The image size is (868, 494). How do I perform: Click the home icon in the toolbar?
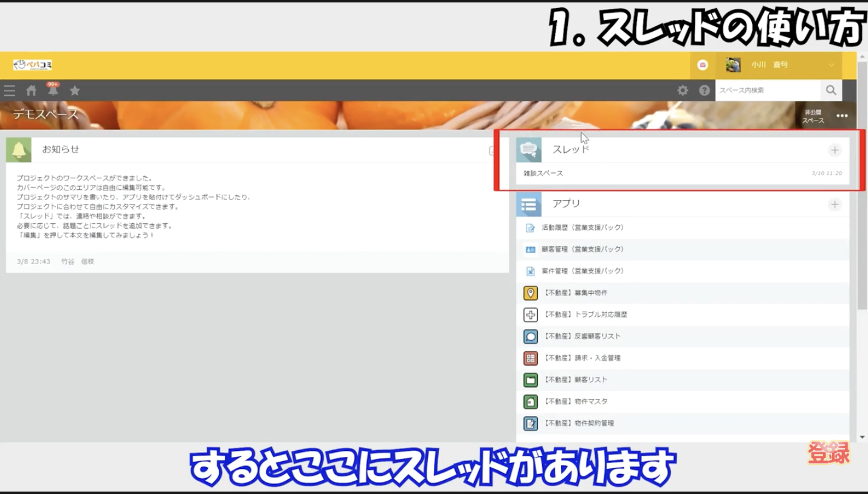[x=30, y=90]
